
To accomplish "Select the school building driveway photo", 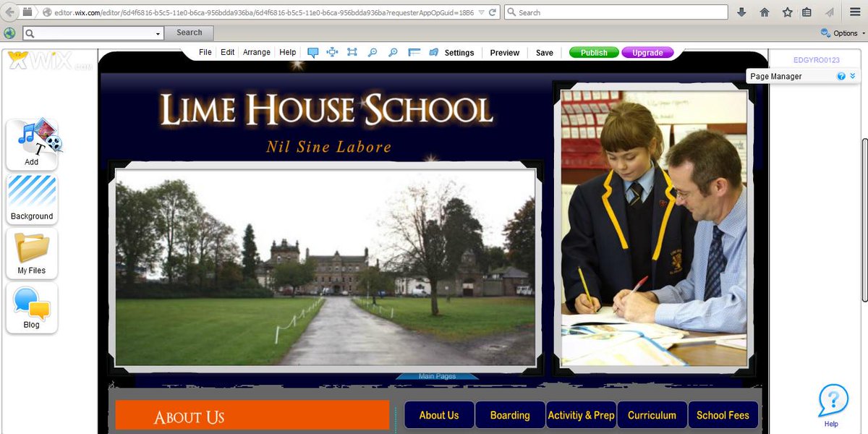I will click(x=325, y=266).
